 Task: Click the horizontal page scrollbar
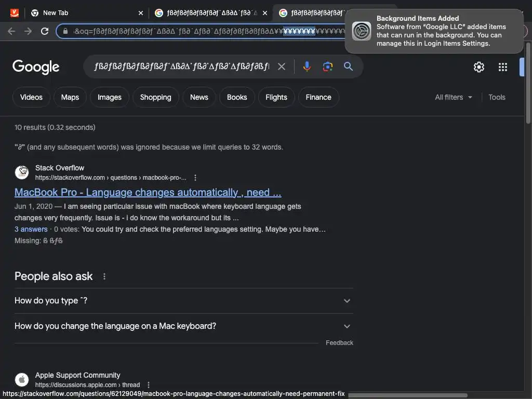point(407,395)
